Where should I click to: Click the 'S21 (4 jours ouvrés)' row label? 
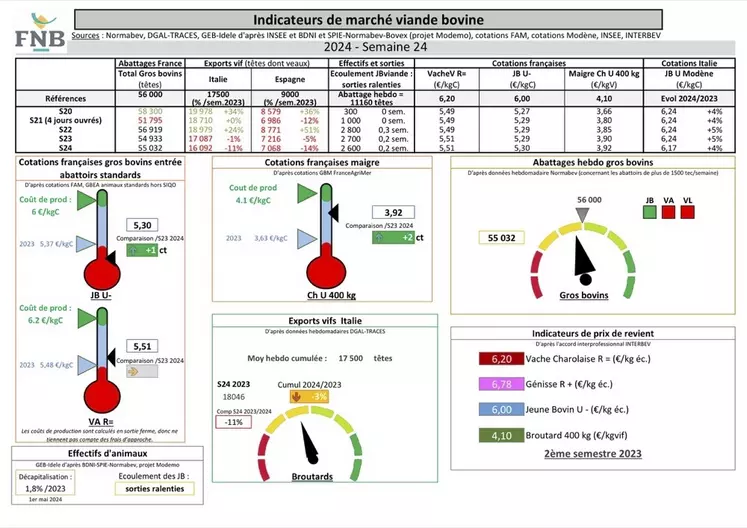[x=65, y=120]
